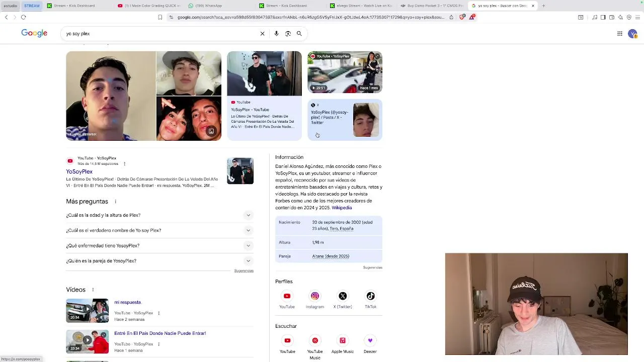The height and width of the screenshot is (362, 644).
Task: Switch to Made Color Grading YouTube tab
Action: (148, 6)
